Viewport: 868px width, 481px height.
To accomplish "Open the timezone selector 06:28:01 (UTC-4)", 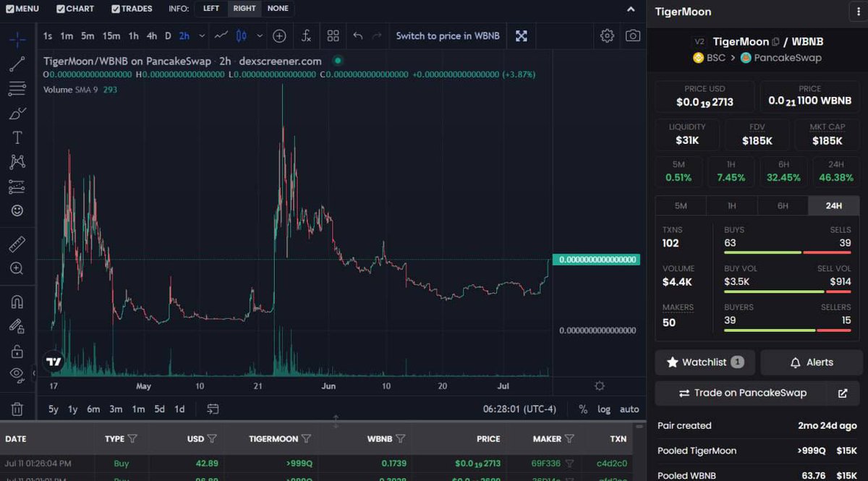I will (519, 409).
